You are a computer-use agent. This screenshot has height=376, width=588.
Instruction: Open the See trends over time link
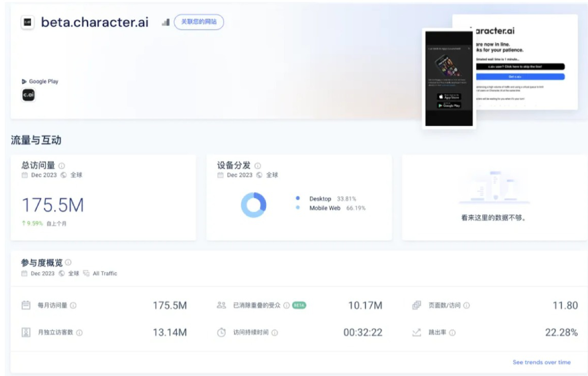541,362
